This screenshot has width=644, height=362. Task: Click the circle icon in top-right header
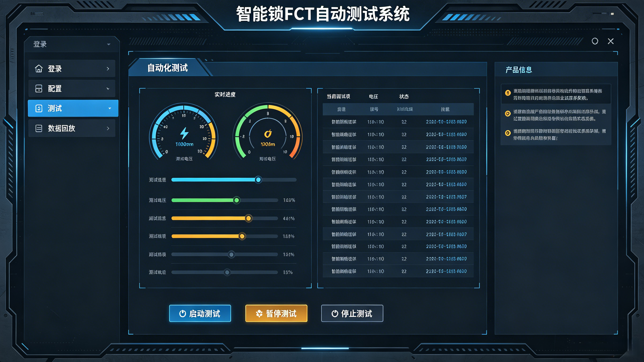595,41
